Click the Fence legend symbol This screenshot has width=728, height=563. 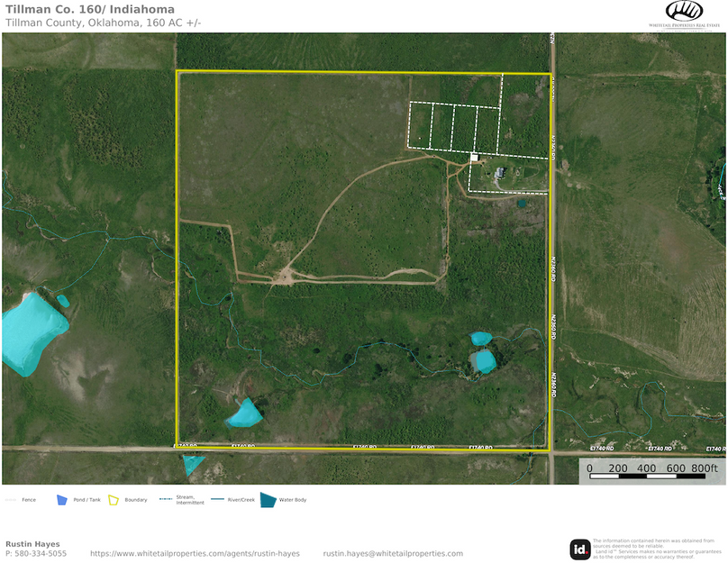tap(11, 499)
